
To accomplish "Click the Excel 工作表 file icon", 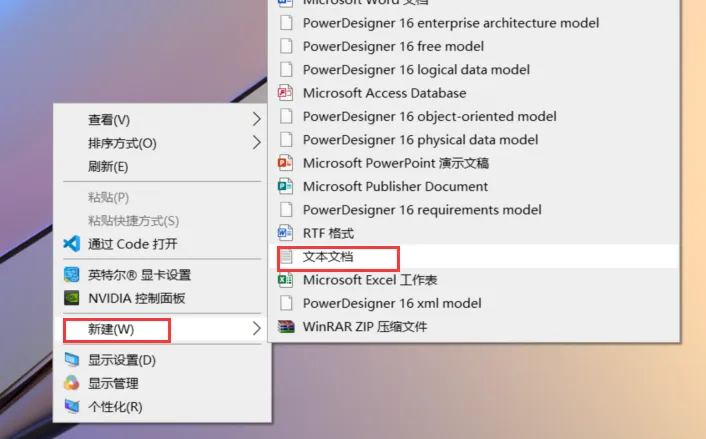I will click(x=285, y=280).
